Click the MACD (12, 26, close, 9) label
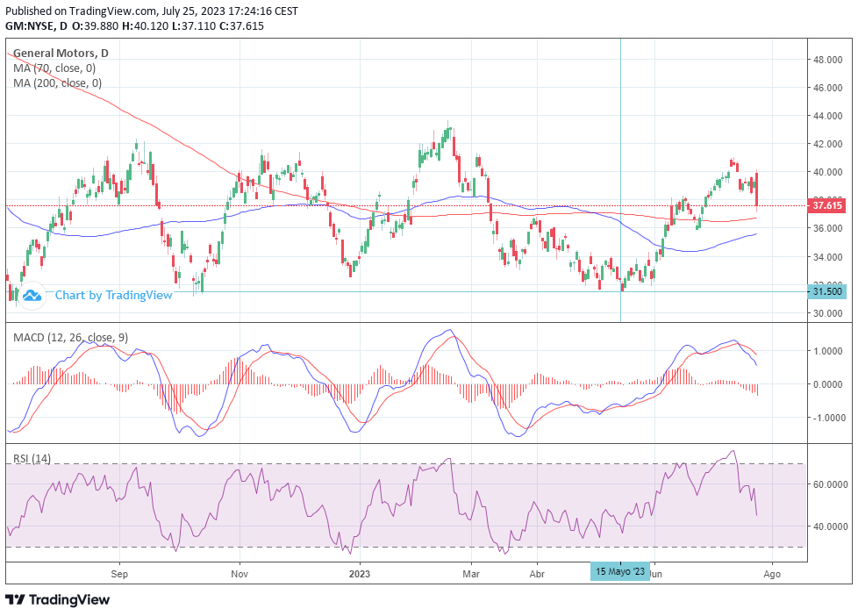Image resolution: width=858 pixels, height=616 pixels. click(x=70, y=337)
